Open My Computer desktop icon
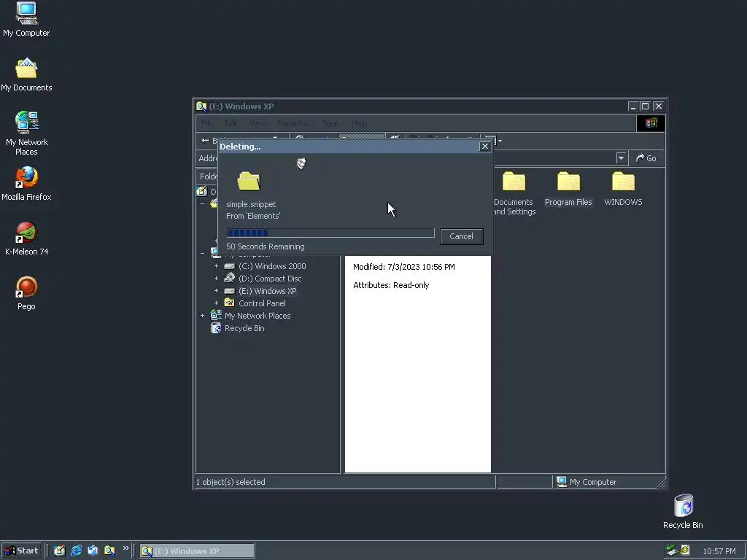The height and width of the screenshot is (560, 747). tap(26, 20)
